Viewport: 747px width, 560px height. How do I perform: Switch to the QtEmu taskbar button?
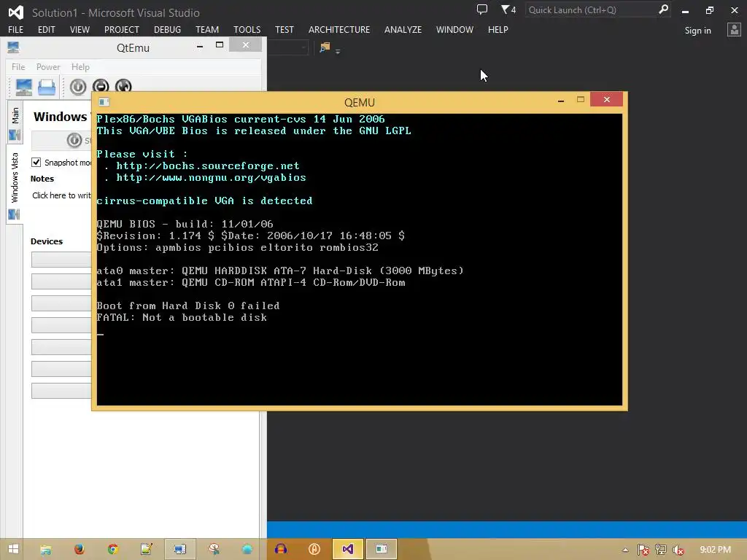(x=179, y=550)
